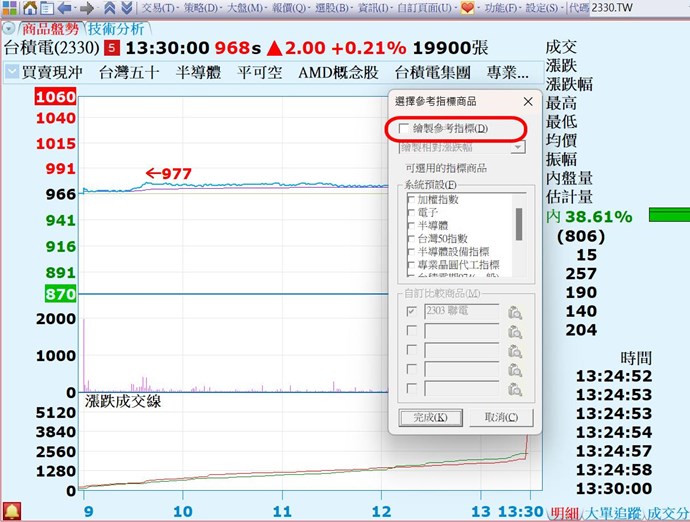Navigate back with the left arrow
This screenshot has width=690, height=522.
[65, 8]
